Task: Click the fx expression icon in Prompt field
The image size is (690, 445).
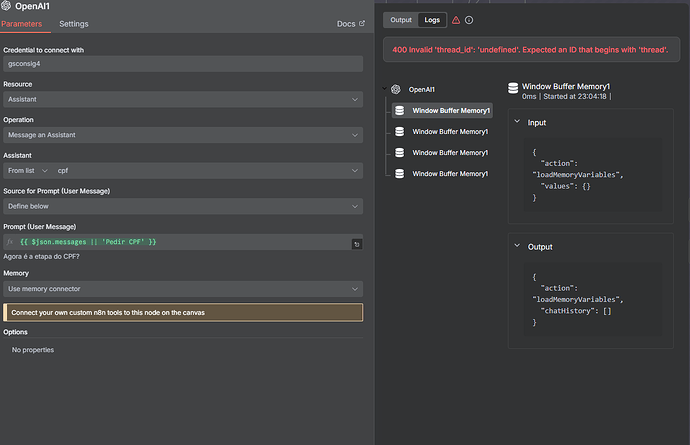Action: tap(10, 242)
